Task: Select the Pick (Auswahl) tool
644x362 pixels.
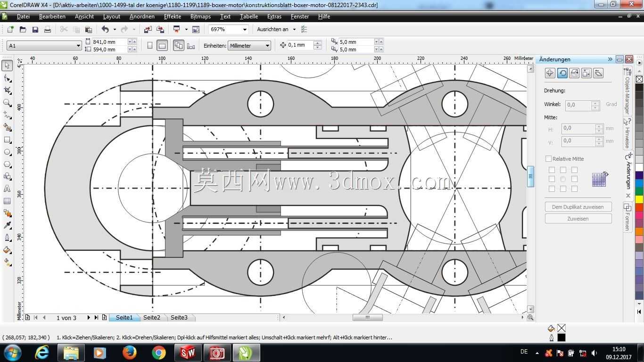Action: click(7, 66)
